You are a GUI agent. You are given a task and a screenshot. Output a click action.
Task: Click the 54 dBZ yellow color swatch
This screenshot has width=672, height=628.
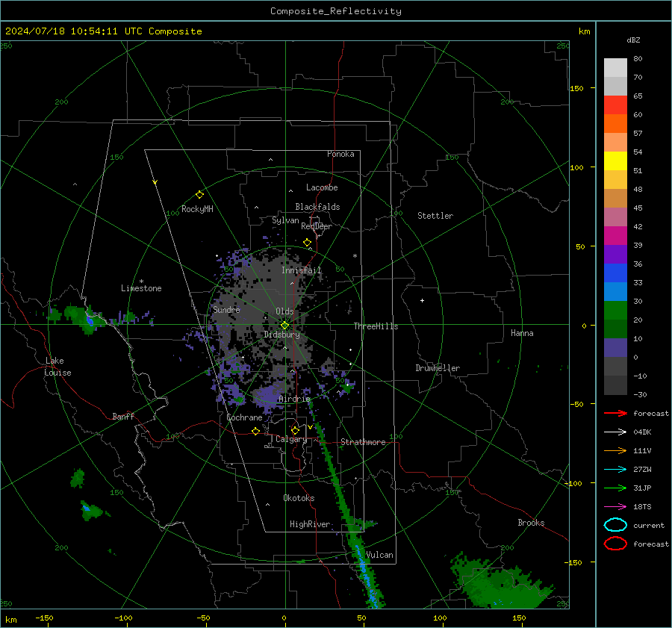click(615, 161)
